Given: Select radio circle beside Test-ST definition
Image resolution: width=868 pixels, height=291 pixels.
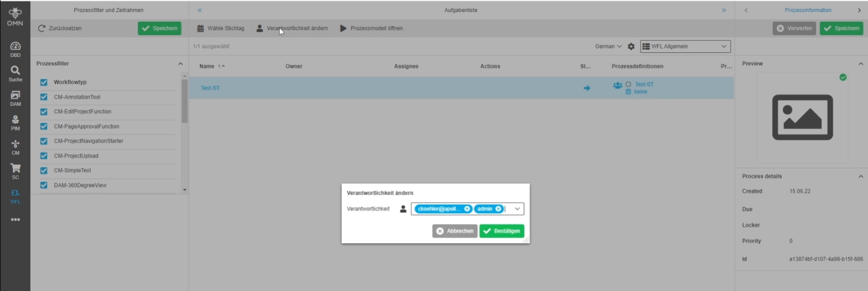Looking at the screenshot, I should [x=628, y=84].
